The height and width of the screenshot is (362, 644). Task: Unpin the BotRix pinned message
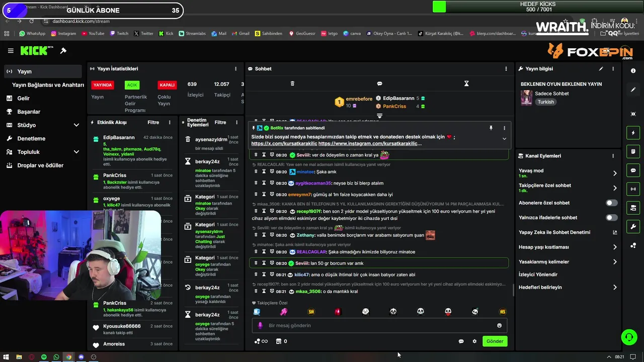491,128
